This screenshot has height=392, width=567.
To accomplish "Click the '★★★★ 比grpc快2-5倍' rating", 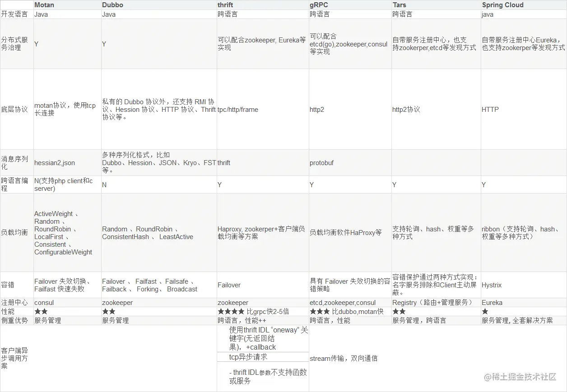I will click(253, 311).
